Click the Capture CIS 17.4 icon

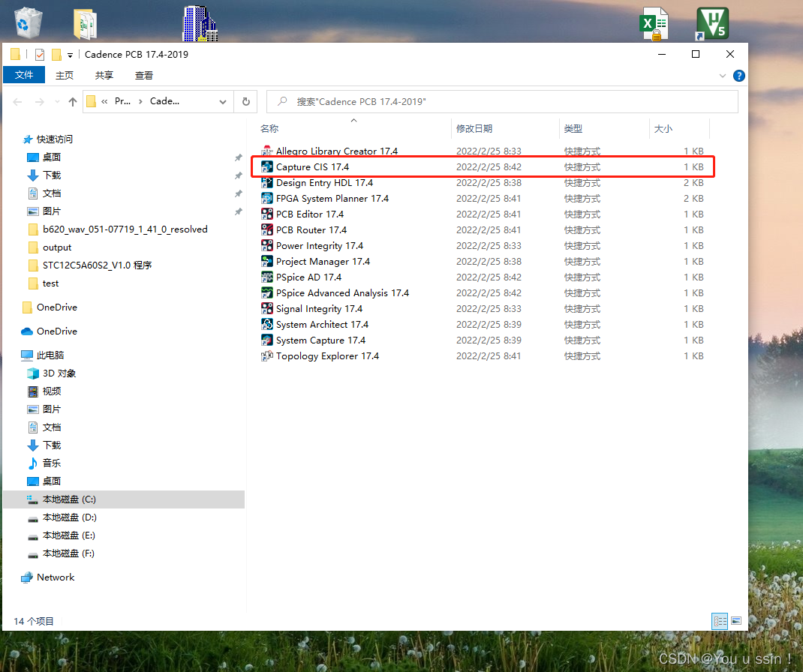point(267,166)
